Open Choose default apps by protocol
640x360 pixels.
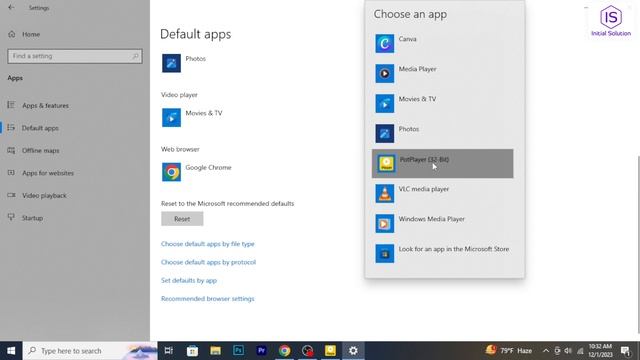pos(208,262)
